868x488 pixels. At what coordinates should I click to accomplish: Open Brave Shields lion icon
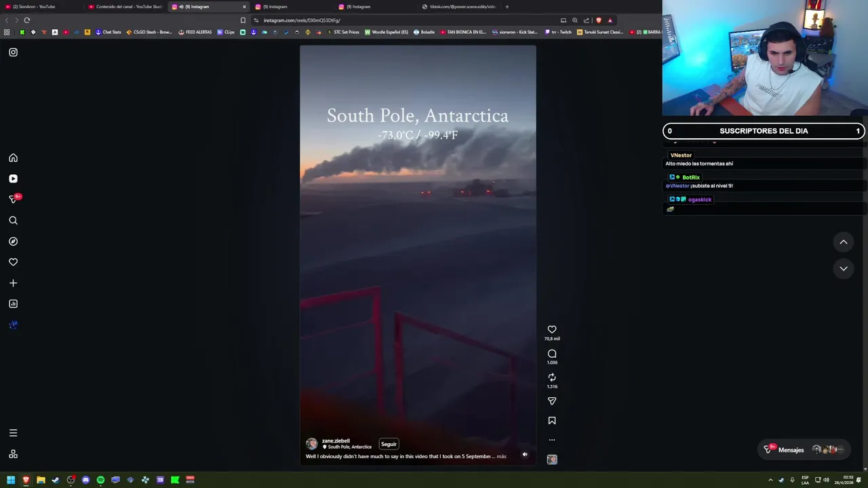598,20
